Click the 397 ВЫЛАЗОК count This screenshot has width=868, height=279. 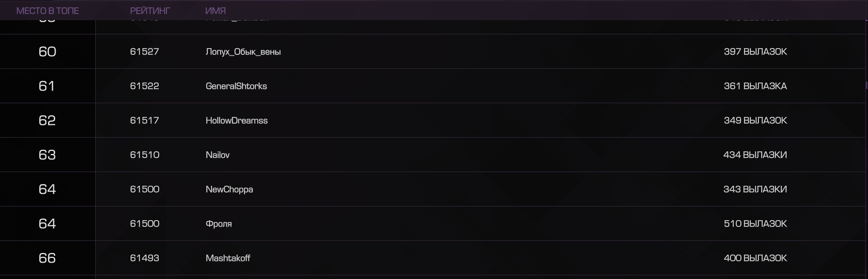(x=755, y=51)
